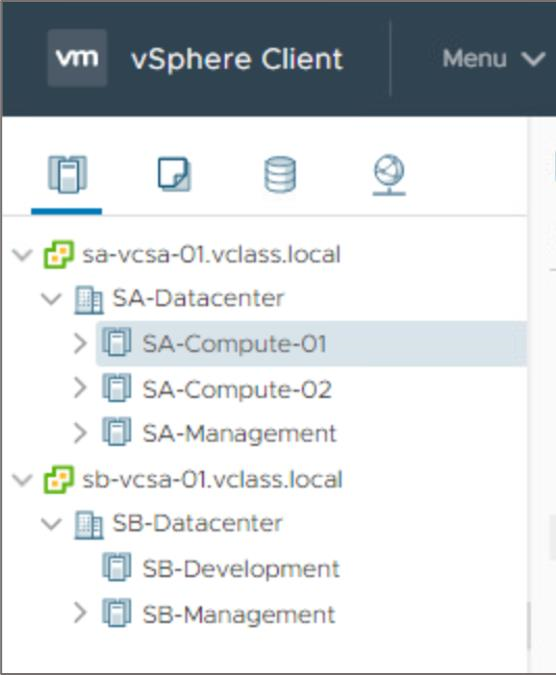
Task: Open the Storage view database icon
Action: (280, 174)
